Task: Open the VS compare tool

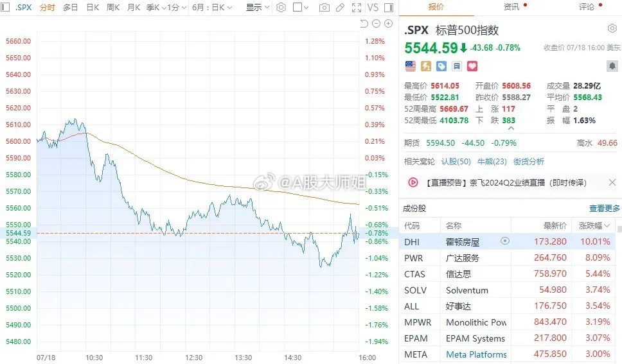Action: point(373,7)
